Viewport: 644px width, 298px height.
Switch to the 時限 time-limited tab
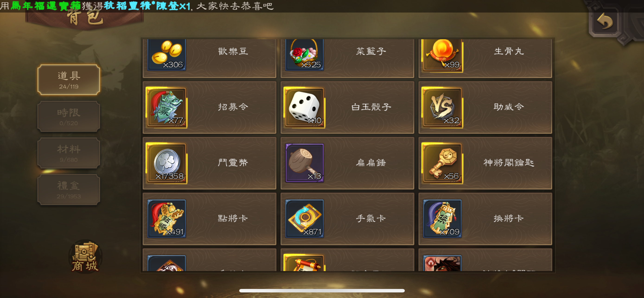pyautogui.click(x=69, y=116)
